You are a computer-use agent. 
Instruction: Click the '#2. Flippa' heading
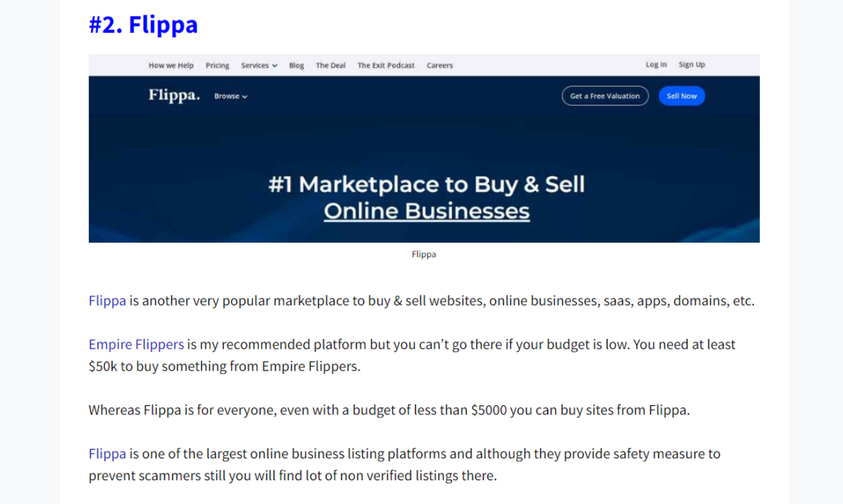point(143,25)
